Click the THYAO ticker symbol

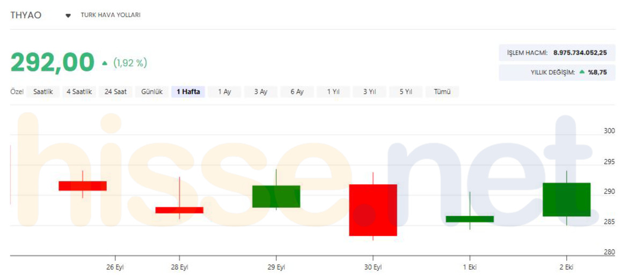[26, 15]
